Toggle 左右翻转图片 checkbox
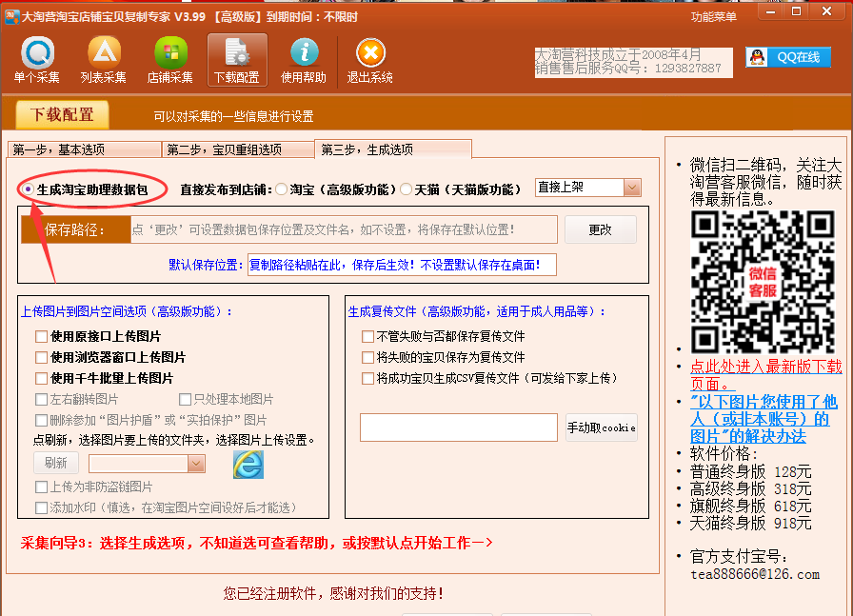853x616 pixels. [41, 400]
